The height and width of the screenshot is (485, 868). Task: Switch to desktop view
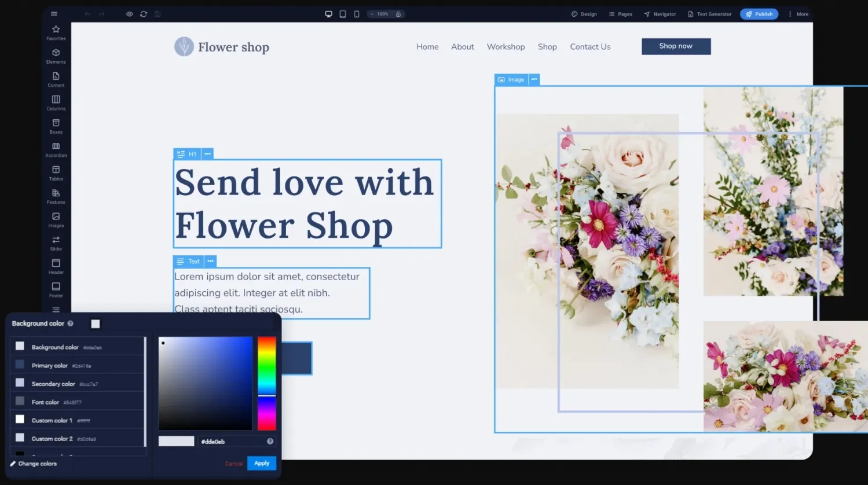[x=328, y=14]
